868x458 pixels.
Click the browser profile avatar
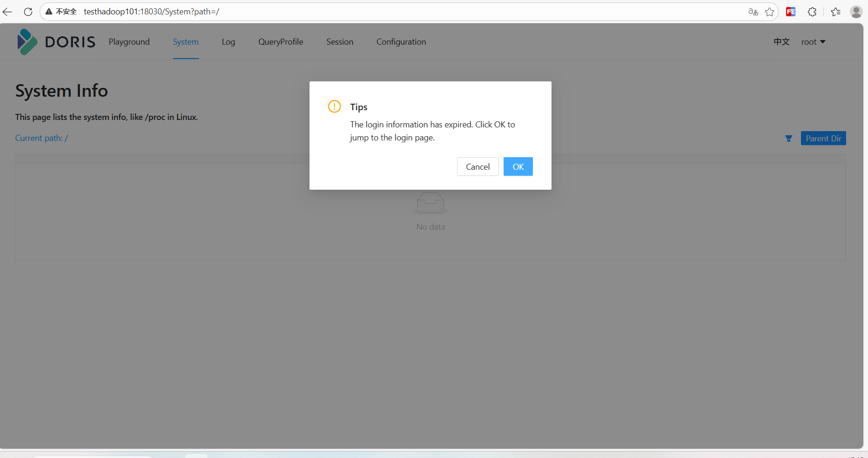[x=856, y=12]
